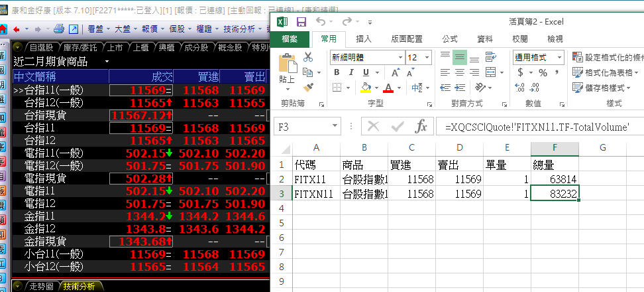The image size is (644, 292).
Task: Select Excel column F header
Action: point(555,147)
